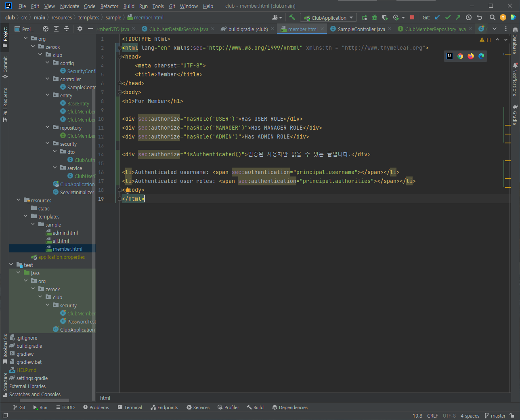
Task: Stop the running application
Action: (x=412, y=17)
